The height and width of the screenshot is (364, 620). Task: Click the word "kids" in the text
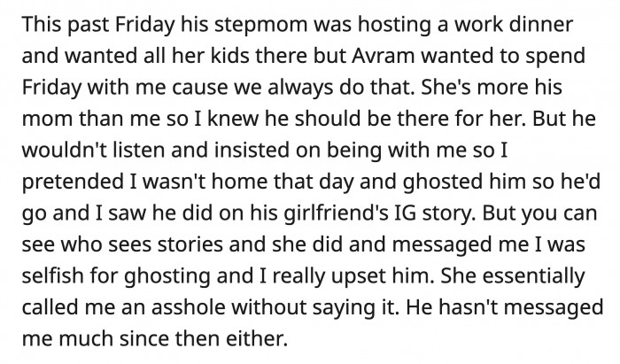click(229, 56)
